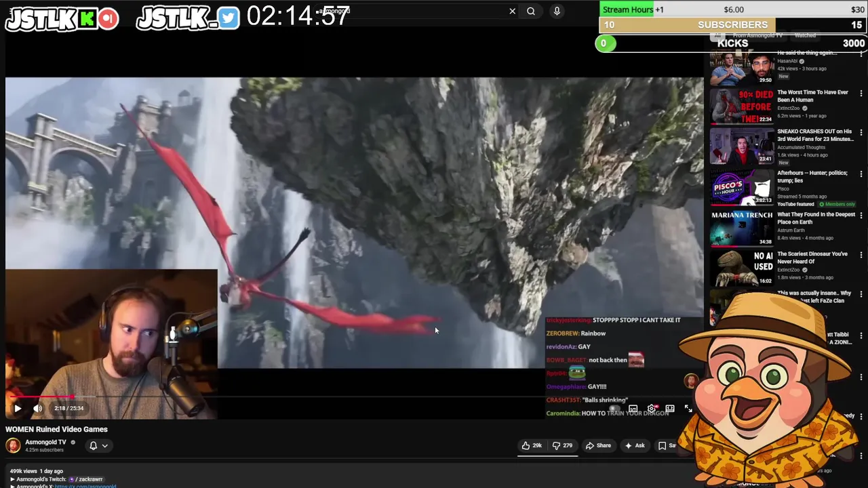Click the Save bookmark icon below the video
Screen dimensions: 868x488
(663, 445)
